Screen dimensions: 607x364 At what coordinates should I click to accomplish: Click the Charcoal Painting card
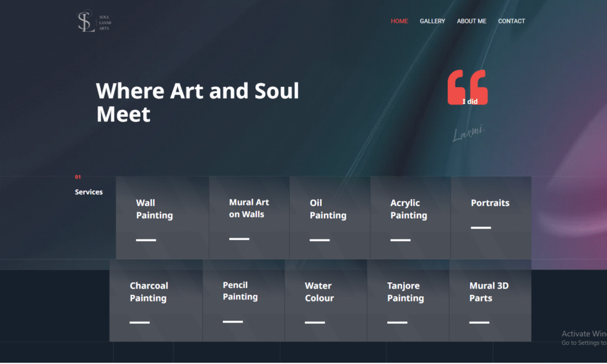coord(156,301)
